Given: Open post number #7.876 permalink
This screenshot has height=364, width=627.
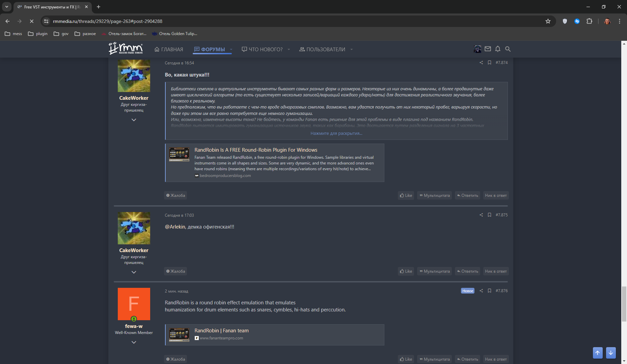Looking at the screenshot, I should coord(501,291).
